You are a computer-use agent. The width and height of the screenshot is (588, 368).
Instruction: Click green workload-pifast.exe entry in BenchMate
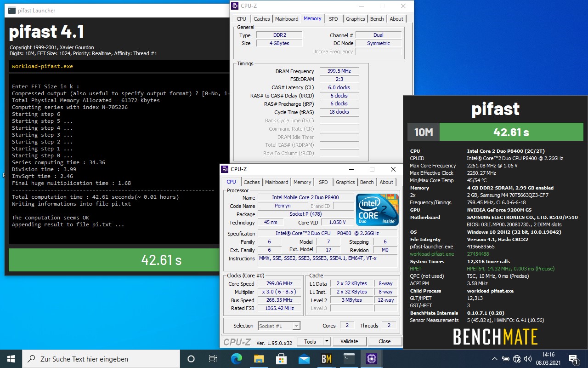click(x=432, y=254)
